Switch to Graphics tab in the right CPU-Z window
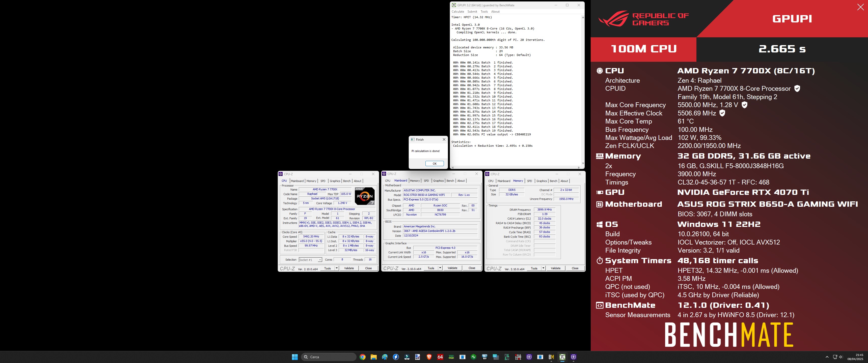The height and width of the screenshot is (363, 868). point(541,181)
